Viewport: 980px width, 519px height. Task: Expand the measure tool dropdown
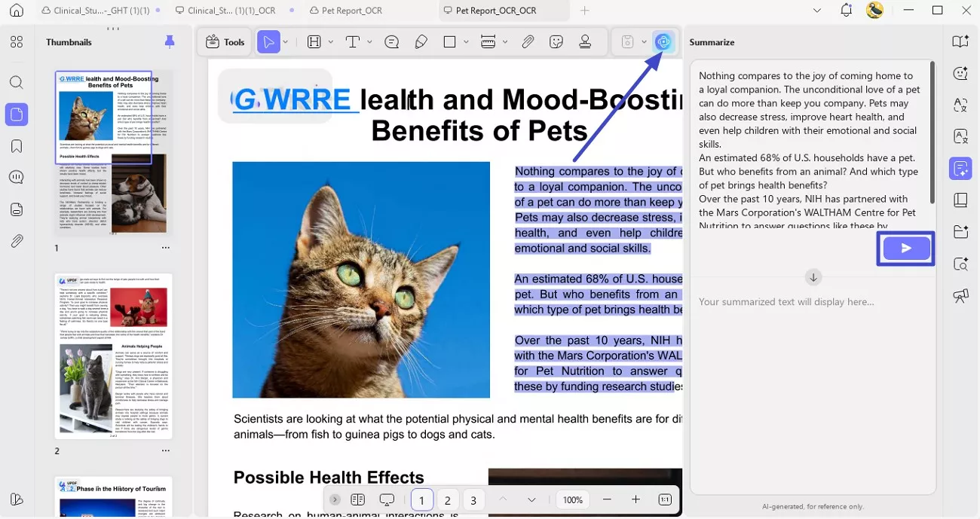(x=505, y=42)
